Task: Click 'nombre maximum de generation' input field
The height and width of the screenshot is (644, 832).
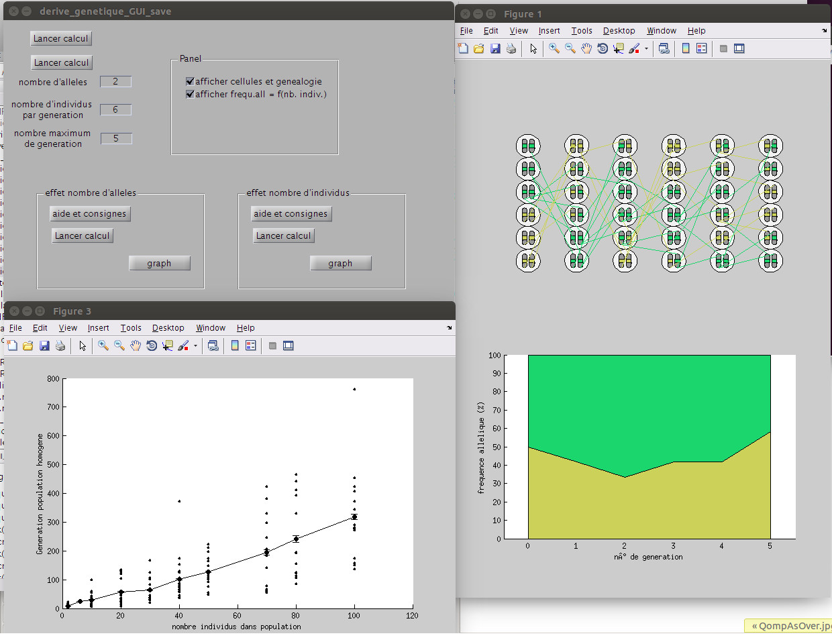Action: 116,138
